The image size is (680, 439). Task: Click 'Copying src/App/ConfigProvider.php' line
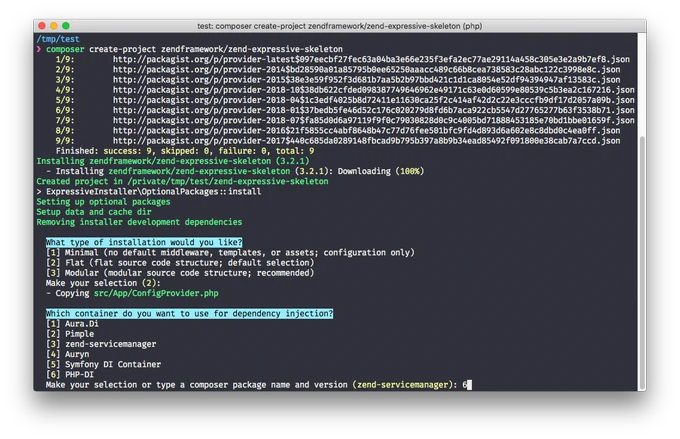pos(132,293)
